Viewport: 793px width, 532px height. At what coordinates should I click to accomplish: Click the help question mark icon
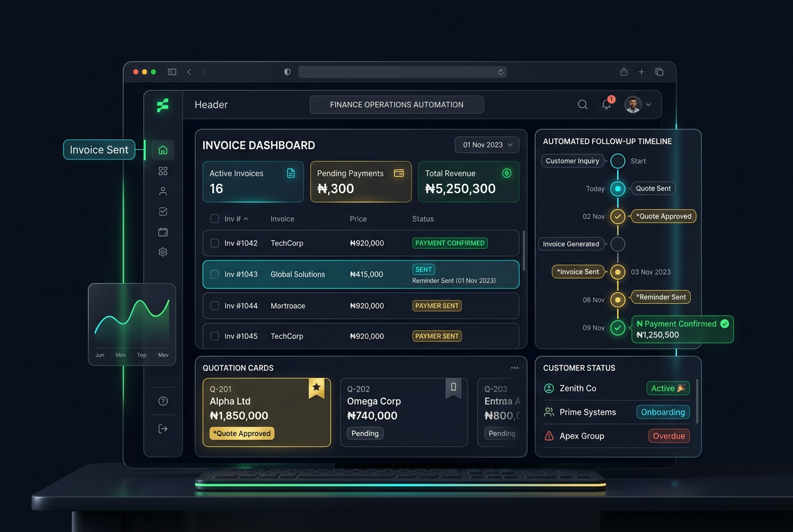(x=163, y=402)
